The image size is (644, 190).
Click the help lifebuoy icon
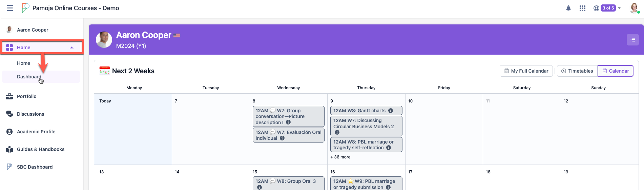coord(596,8)
